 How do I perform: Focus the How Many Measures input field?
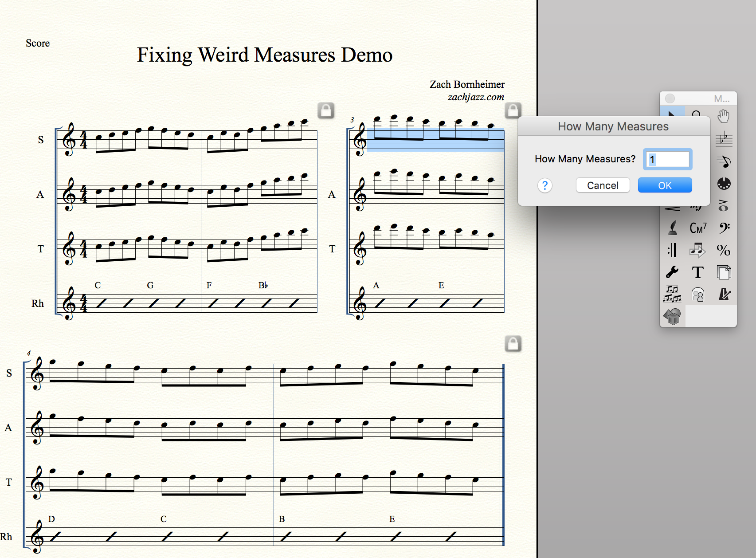coord(668,159)
